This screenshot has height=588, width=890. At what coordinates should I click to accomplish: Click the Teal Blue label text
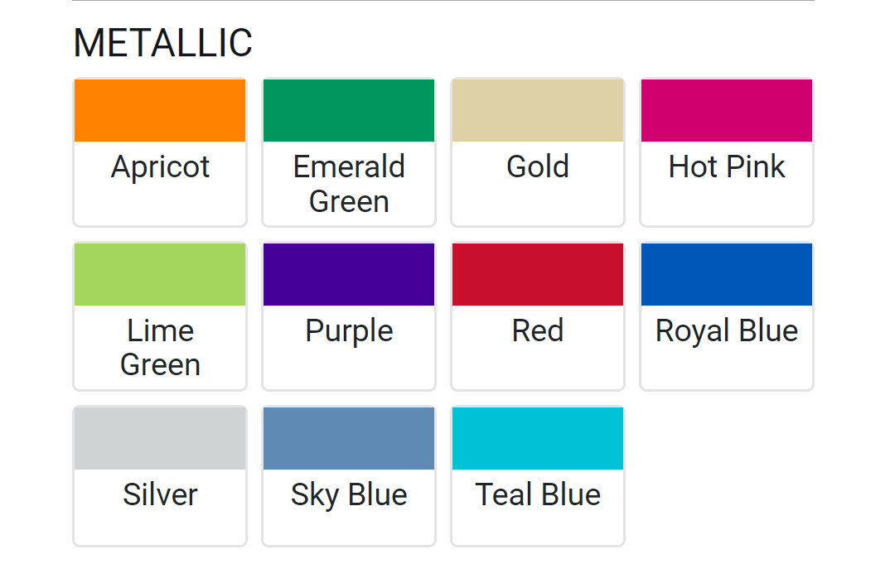pos(538,495)
